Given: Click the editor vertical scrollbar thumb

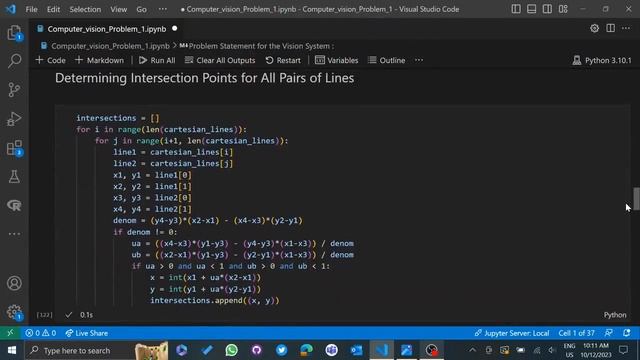Looking at the screenshot, I should coord(636,198).
